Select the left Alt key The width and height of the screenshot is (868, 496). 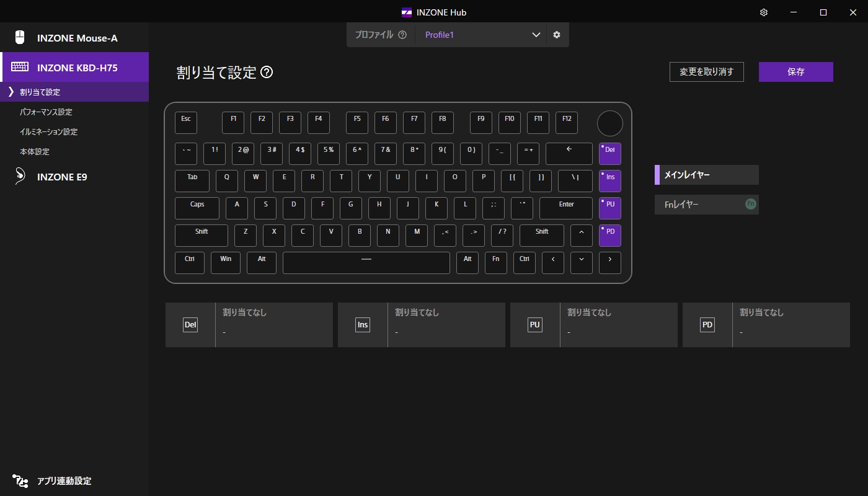[262, 263]
